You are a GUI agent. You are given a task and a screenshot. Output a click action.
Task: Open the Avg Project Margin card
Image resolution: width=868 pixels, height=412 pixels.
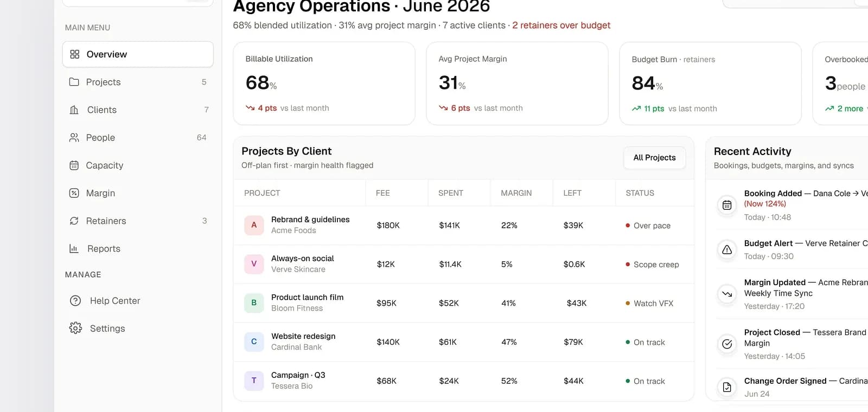click(x=517, y=83)
